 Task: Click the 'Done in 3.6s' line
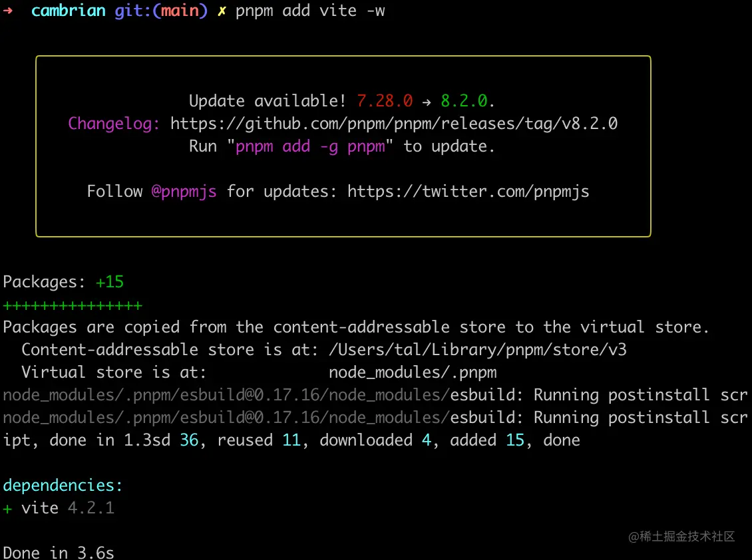coord(59,552)
